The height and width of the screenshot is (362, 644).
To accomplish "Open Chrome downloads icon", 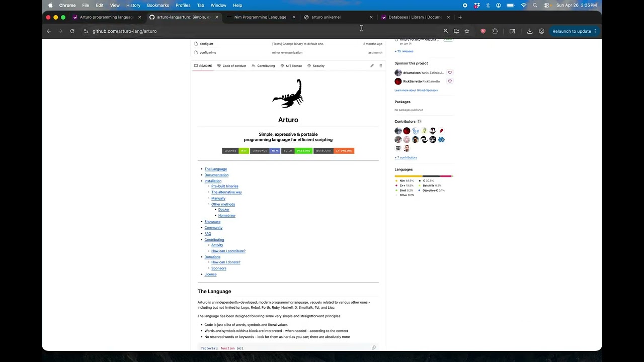I will point(530,31).
